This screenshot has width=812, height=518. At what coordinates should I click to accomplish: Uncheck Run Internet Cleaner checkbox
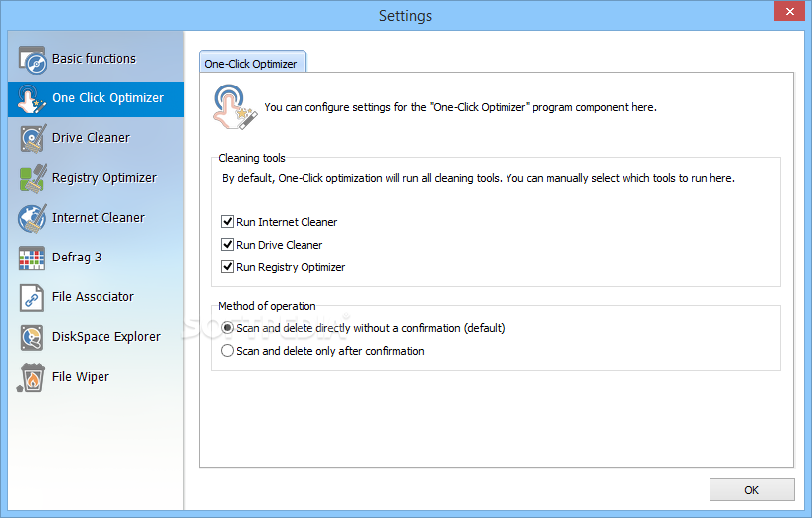click(227, 222)
